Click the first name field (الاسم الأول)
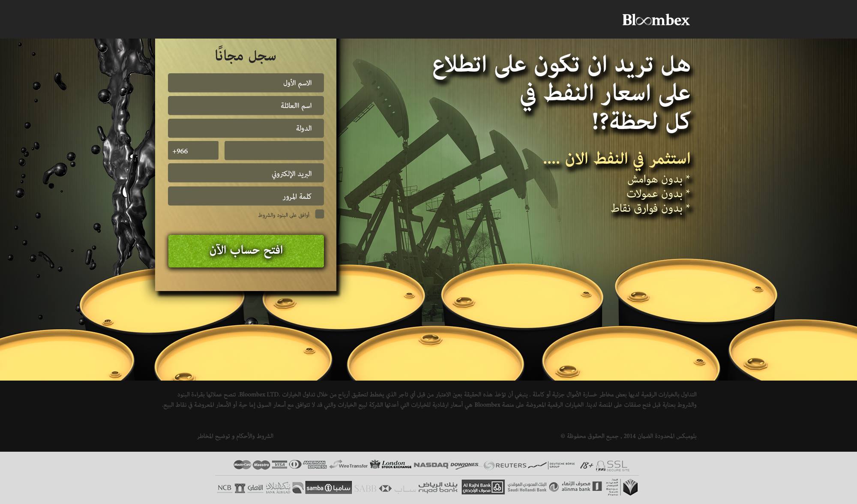857x504 pixels. click(246, 83)
